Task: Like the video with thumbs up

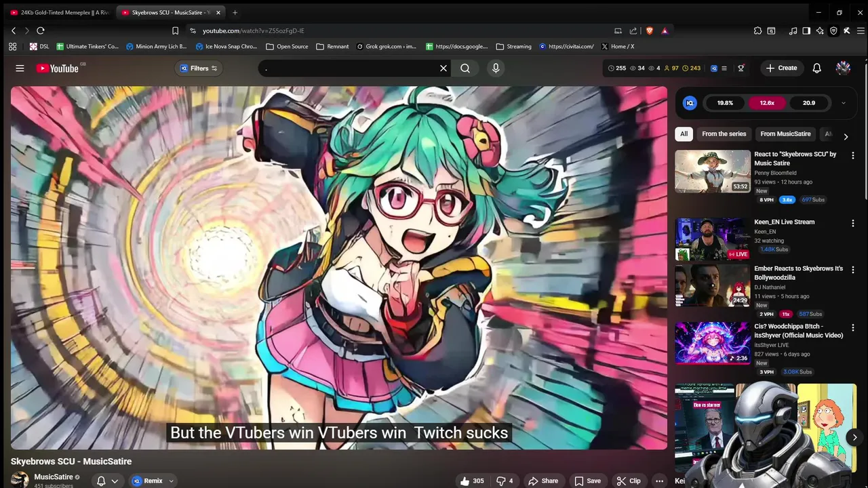Action: [472, 481]
